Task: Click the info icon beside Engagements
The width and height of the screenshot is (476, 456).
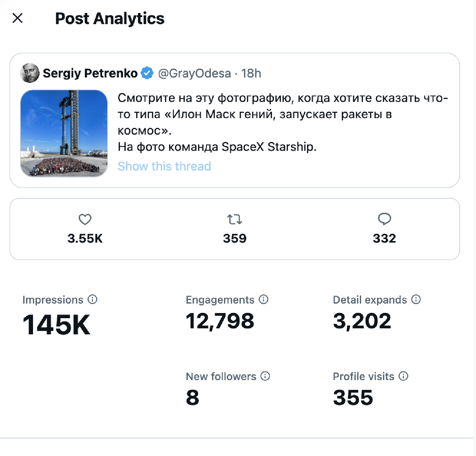Action: (x=263, y=299)
